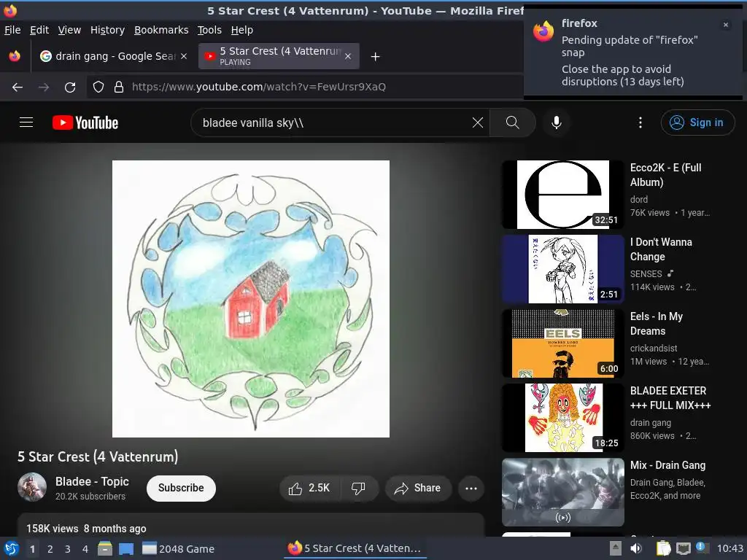Switch to drain gang Google Search tab
This screenshot has width=747, height=560.
(113, 56)
